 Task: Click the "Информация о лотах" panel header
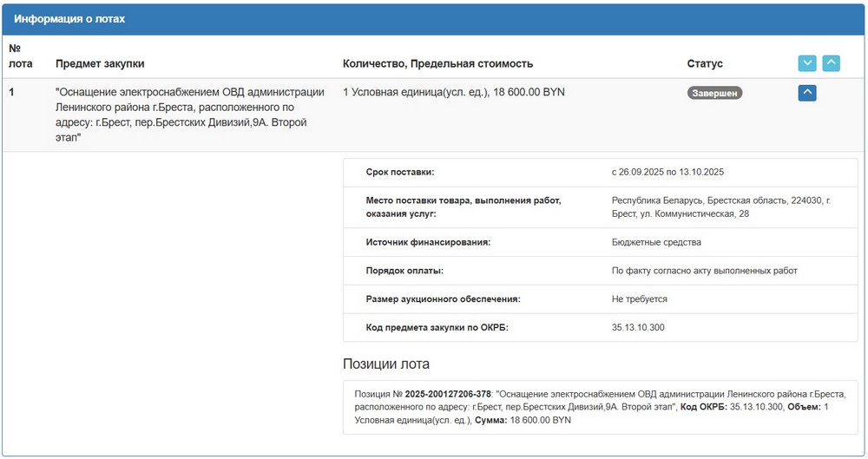pyautogui.click(x=69, y=19)
